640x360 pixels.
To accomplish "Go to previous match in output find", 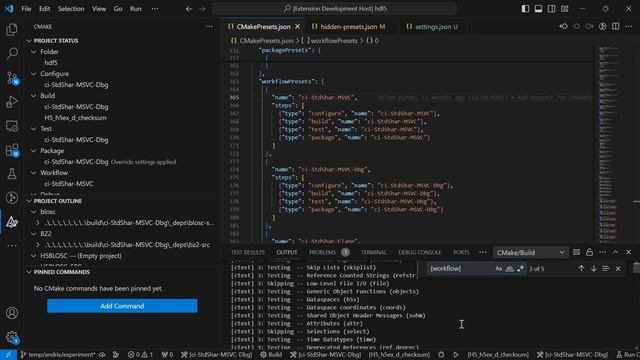I will (581, 269).
